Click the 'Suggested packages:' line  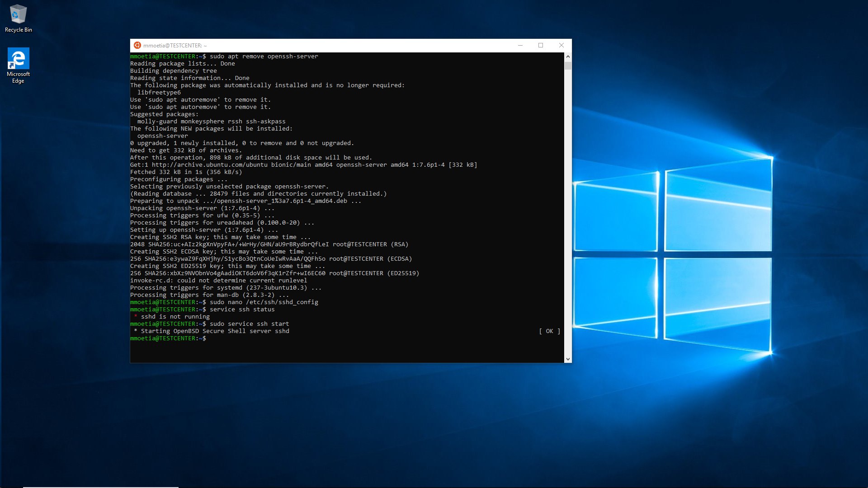coord(165,114)
